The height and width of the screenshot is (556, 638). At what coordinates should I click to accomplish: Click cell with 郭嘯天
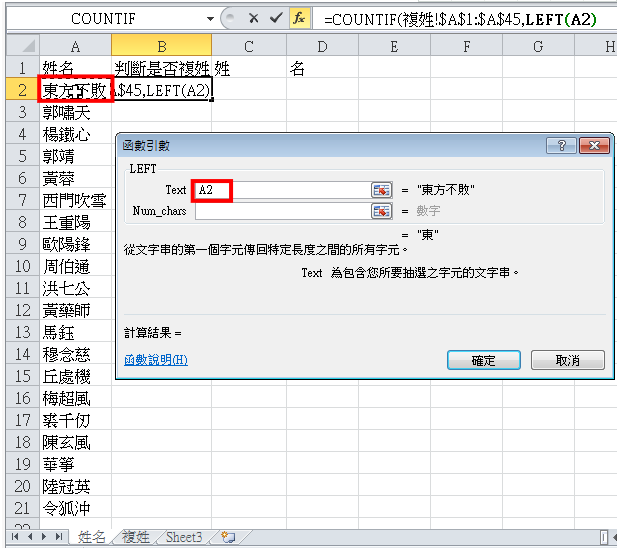coord(75,112)
